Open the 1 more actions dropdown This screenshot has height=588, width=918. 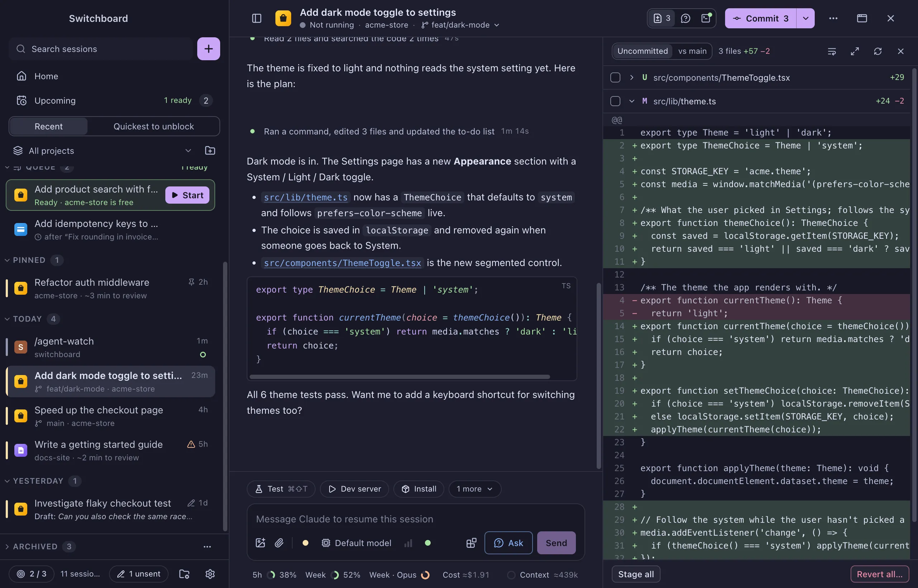coord(475,489)
